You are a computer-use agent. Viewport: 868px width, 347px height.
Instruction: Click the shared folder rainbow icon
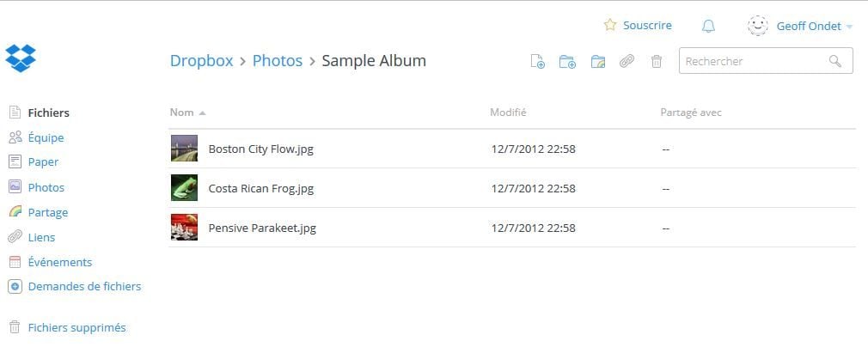point(598,61)
